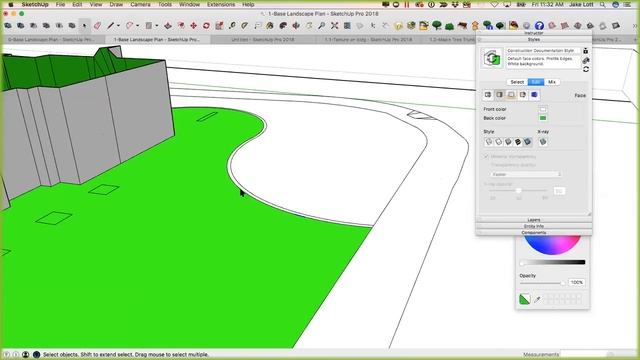Click the current style thumbnail preview
640x360 pixels.
click(x=492, y=58)
